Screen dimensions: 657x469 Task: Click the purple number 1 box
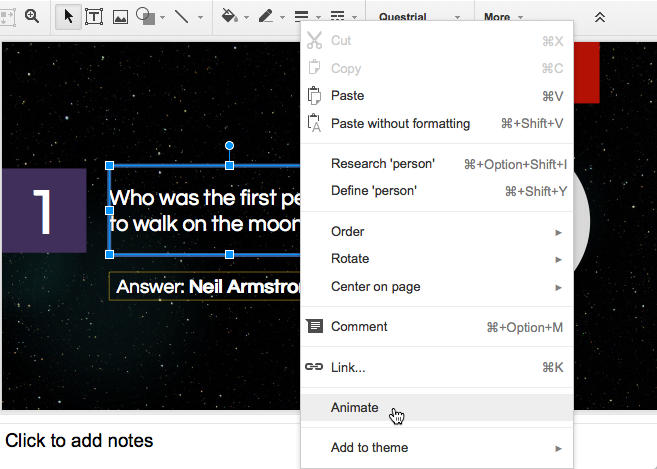(44, 210)
